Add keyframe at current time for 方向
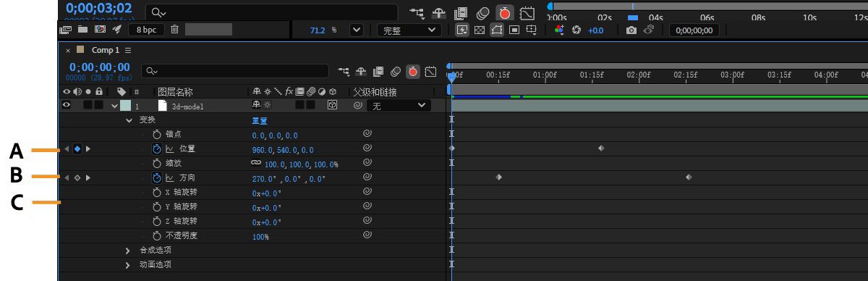Image resolution: width=868 pixels, height=281 pixels. (77, 177)
